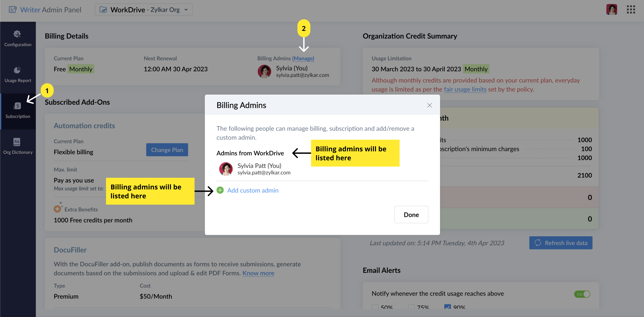Click the Extra Benefits star icon
The image size is (644, 317).
[x=58, y=208]
